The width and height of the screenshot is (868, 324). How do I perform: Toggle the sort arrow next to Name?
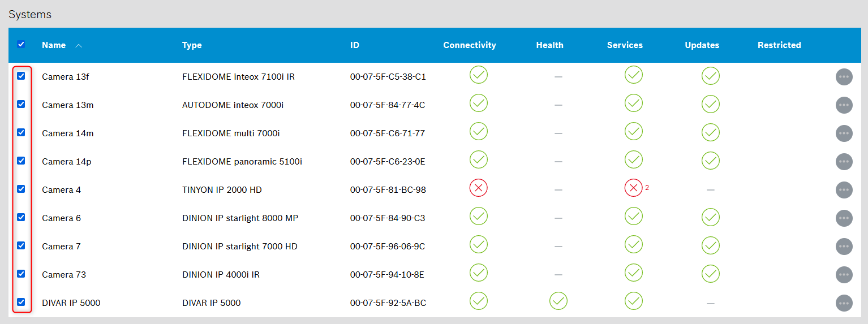point(79,45)
